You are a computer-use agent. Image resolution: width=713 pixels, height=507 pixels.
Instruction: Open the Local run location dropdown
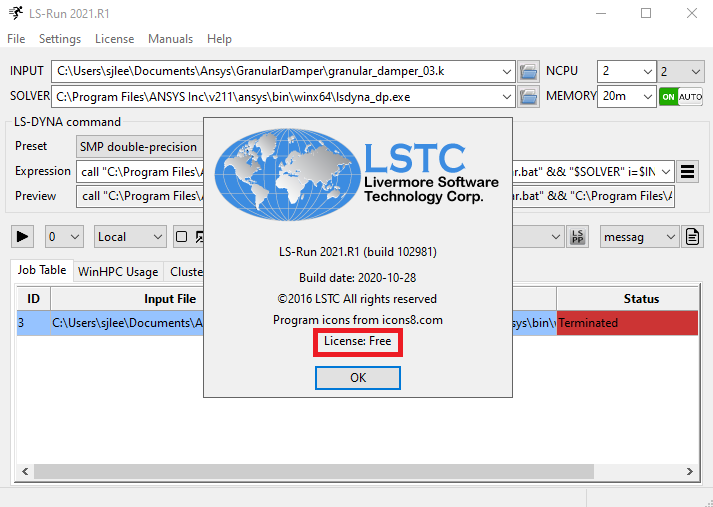click(x=130, y=236)
